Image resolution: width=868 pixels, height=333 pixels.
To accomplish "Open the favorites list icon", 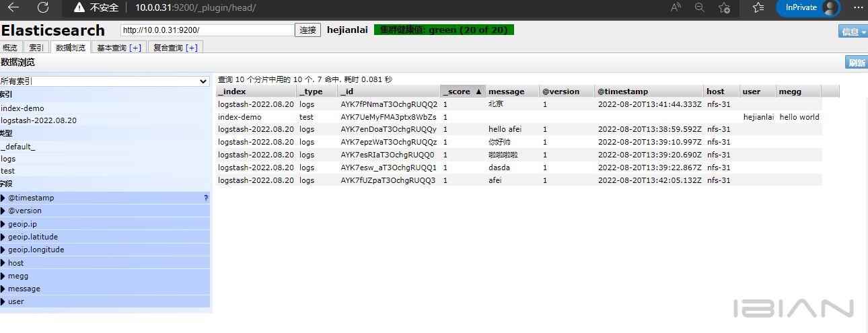I will [x=758, y=7].
